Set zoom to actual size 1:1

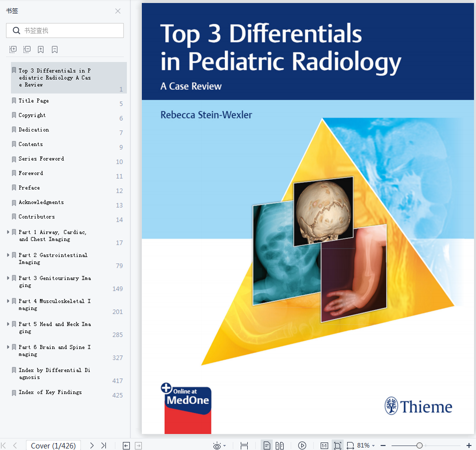click(324, 445)
